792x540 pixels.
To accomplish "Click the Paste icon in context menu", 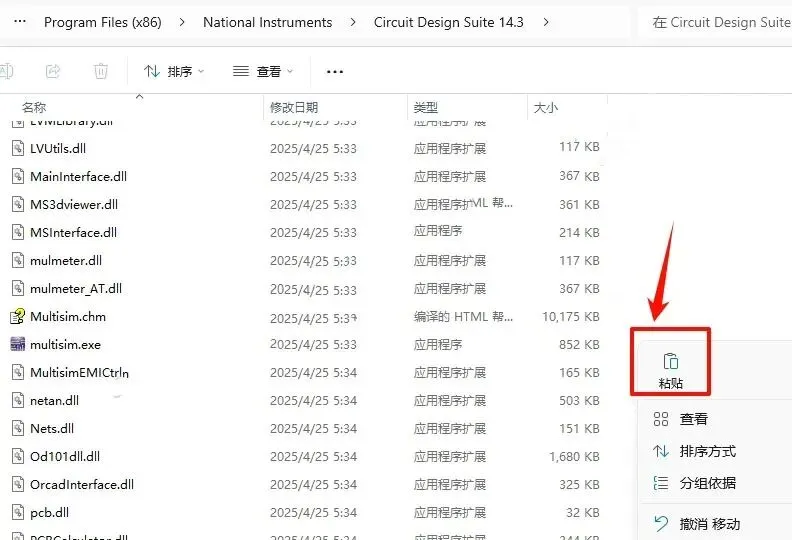I will tap(671, 362).
